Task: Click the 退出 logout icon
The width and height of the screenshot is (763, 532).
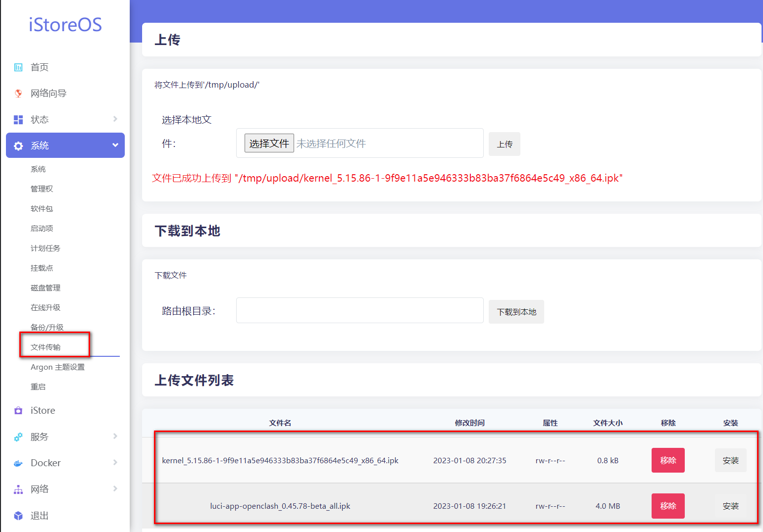Action: [18, 515]
